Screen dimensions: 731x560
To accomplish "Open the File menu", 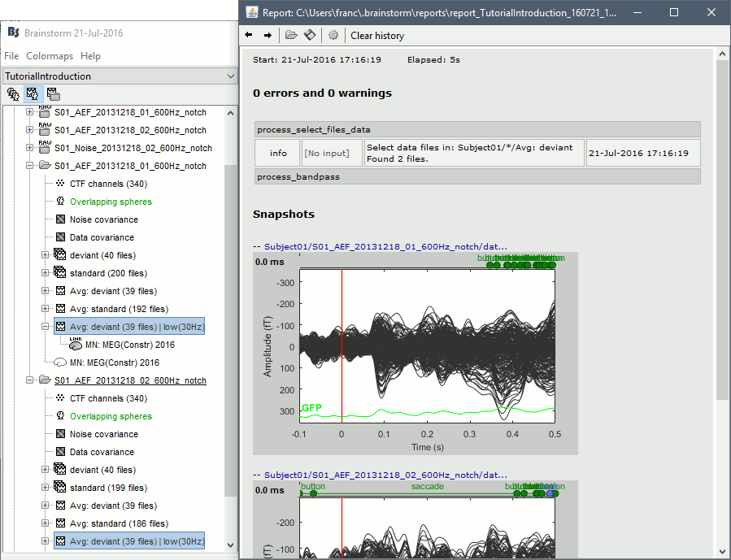I will [11, 56].
